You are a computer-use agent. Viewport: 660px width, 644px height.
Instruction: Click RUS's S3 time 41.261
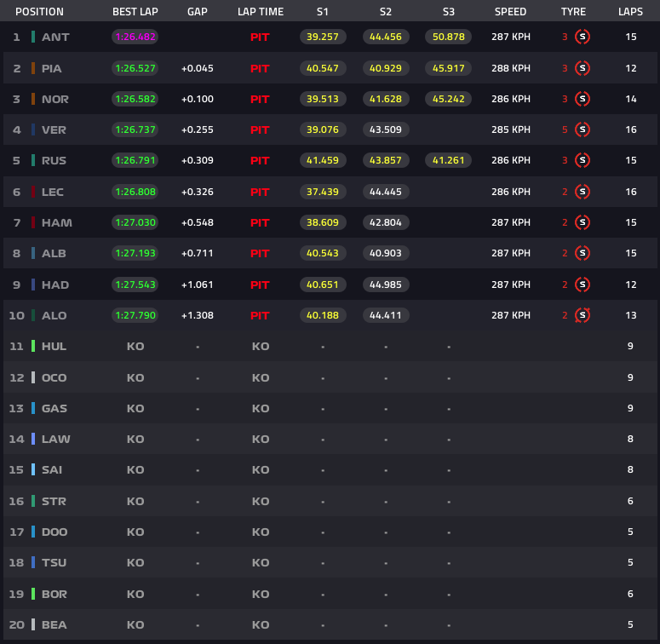click(x=448, y=160)
